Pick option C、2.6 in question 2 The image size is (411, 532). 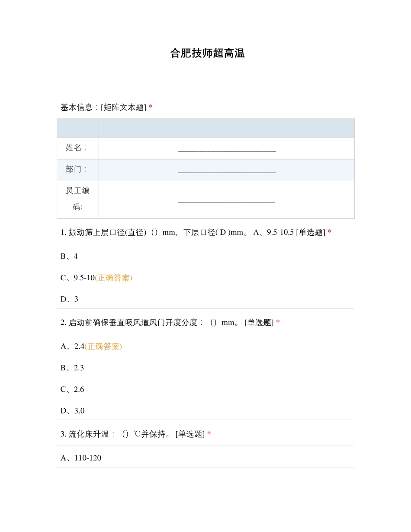pyautogui.click(x=72, y=389)
